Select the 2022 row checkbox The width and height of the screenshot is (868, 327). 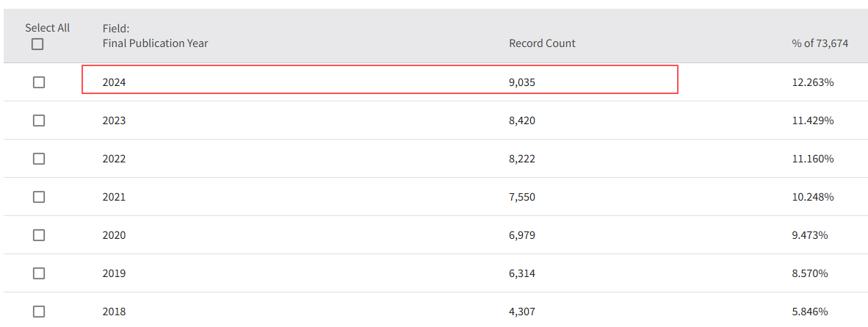pyautogui.click(x=39, y=159)
